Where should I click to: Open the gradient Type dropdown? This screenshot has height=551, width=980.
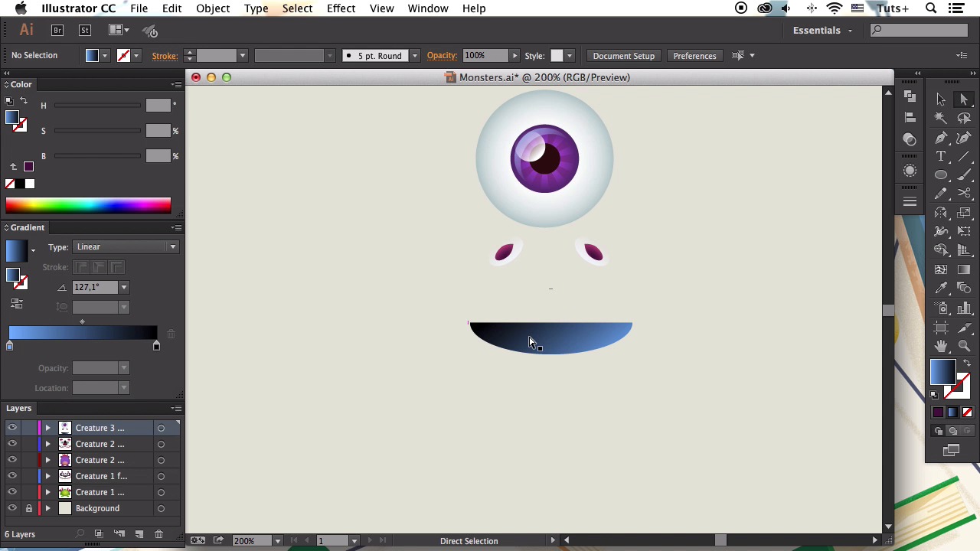[x=126, y=246]
